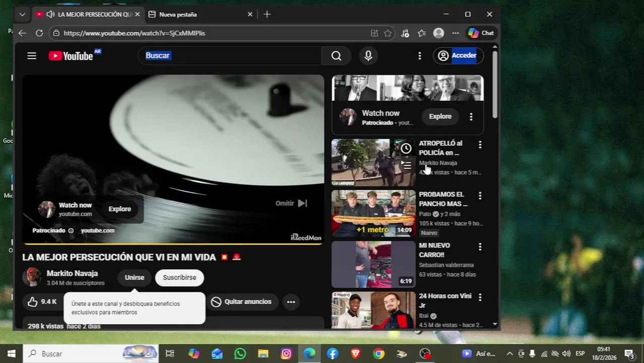Viewport: 644px width, 363px height.
Task: Click the Suscribirse button
Action: 179,278
